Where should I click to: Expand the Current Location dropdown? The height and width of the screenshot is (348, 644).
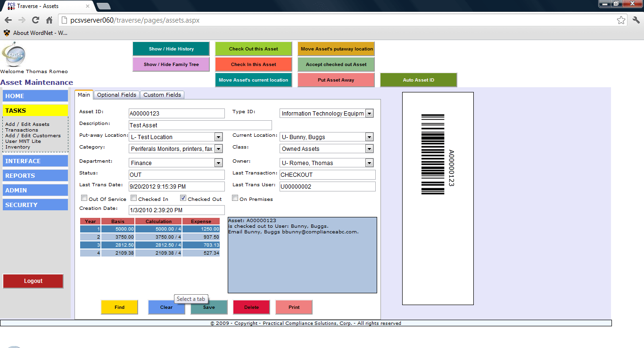(x=369, y=137)
